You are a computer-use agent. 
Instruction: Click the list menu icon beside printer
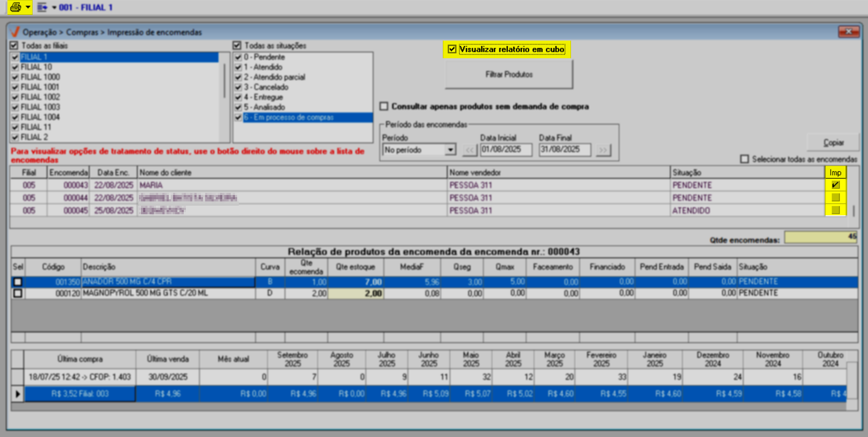pyautogui.click(x=42, y=7)
